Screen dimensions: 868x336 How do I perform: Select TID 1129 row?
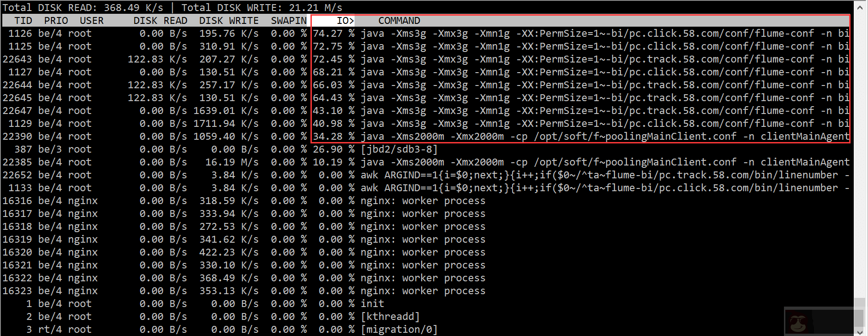click(x=426, y=124)
